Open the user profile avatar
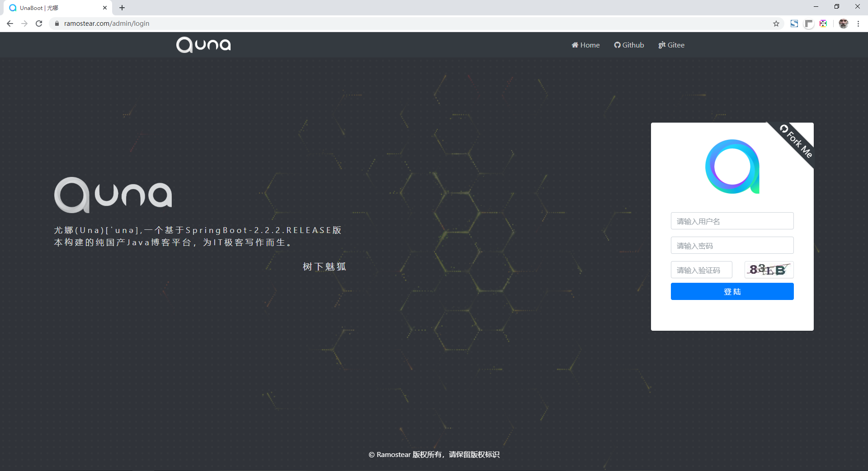The height and width of the screenshot is (471, 868). (843, 24)
